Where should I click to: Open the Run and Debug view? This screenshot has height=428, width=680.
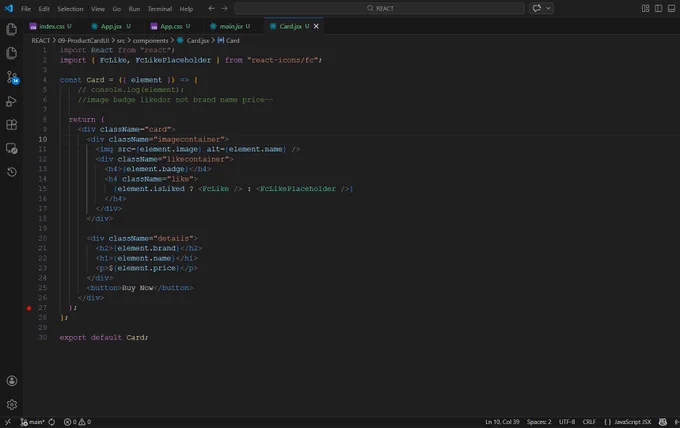pyautogui.click(x=12, y=101)
